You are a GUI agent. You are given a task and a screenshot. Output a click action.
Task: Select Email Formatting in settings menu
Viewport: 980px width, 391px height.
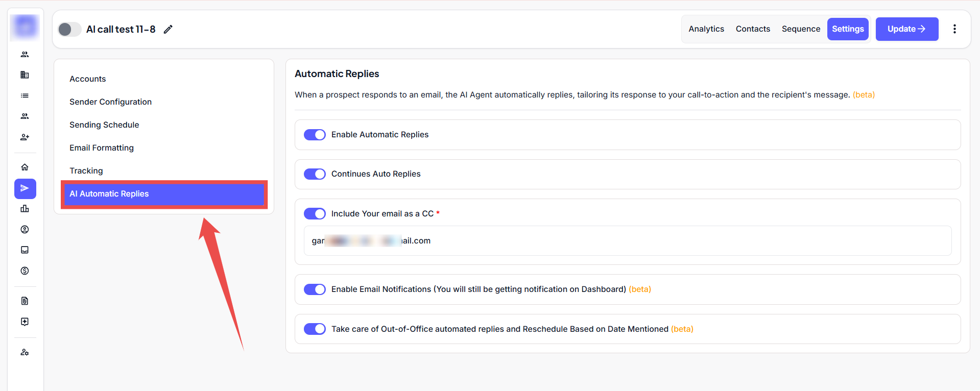(102, 148)
